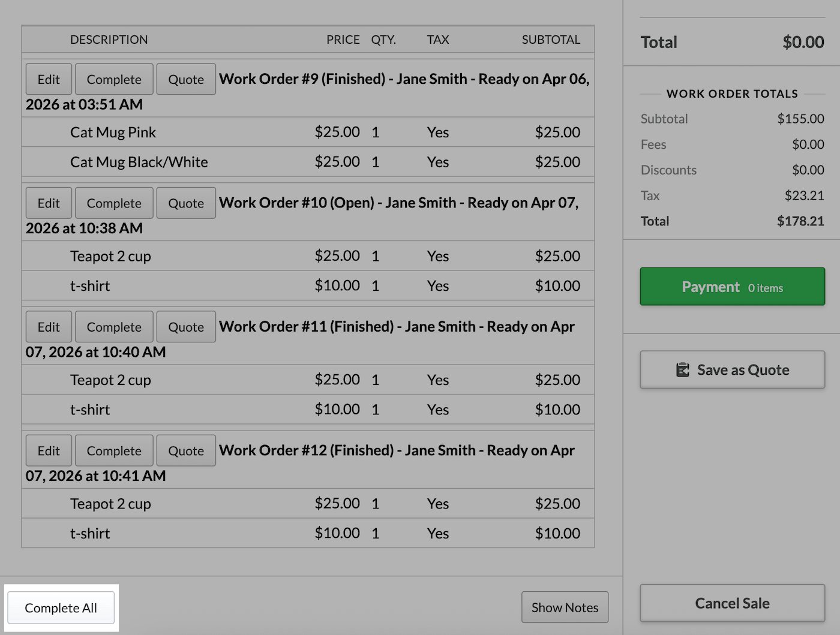This screenshot has height=635, width=840.
Task: Click the DESCRIPTION column header
Action: pos(109,40)
